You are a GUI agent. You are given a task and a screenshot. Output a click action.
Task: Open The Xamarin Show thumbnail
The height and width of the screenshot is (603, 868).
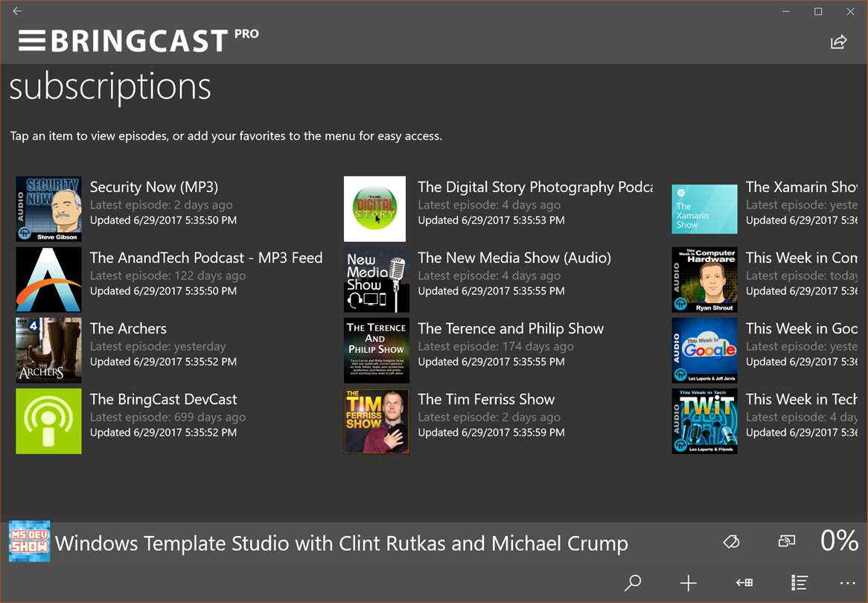[705, 208]
